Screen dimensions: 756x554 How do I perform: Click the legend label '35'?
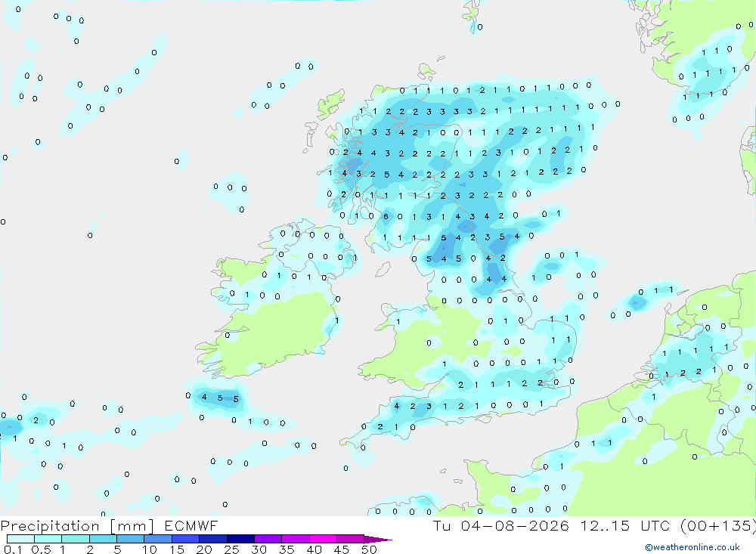pyautogui.click(x=287, y=549)
